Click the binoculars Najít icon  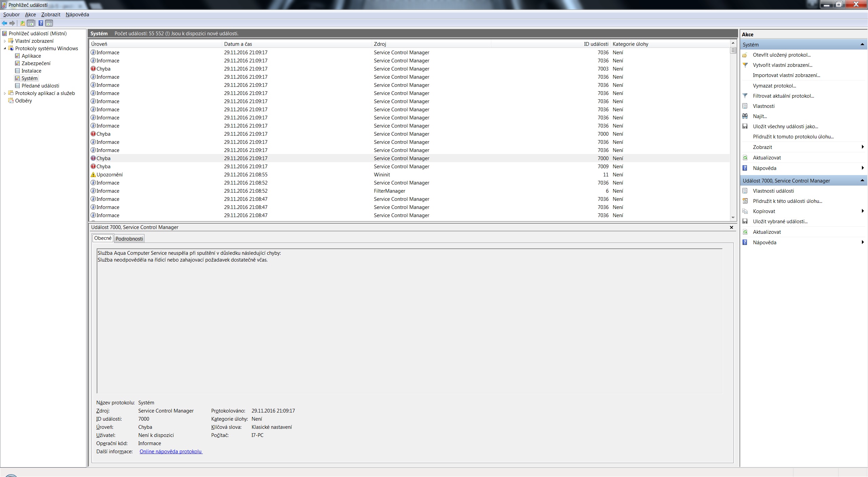745,116
